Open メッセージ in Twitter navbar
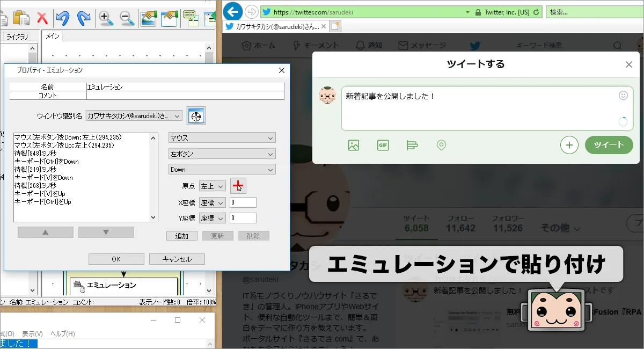This screenshot has height=349, width=644. coord(422,46)
